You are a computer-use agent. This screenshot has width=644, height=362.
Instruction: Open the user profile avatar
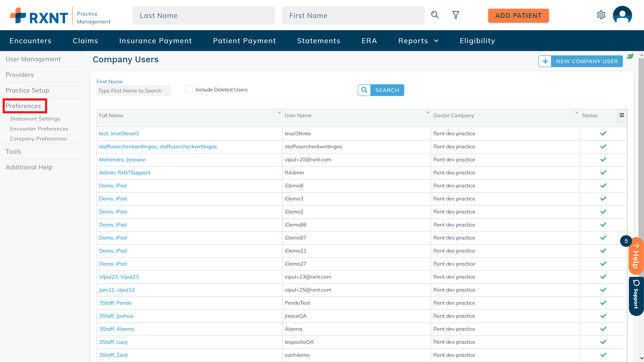point(622,15)
